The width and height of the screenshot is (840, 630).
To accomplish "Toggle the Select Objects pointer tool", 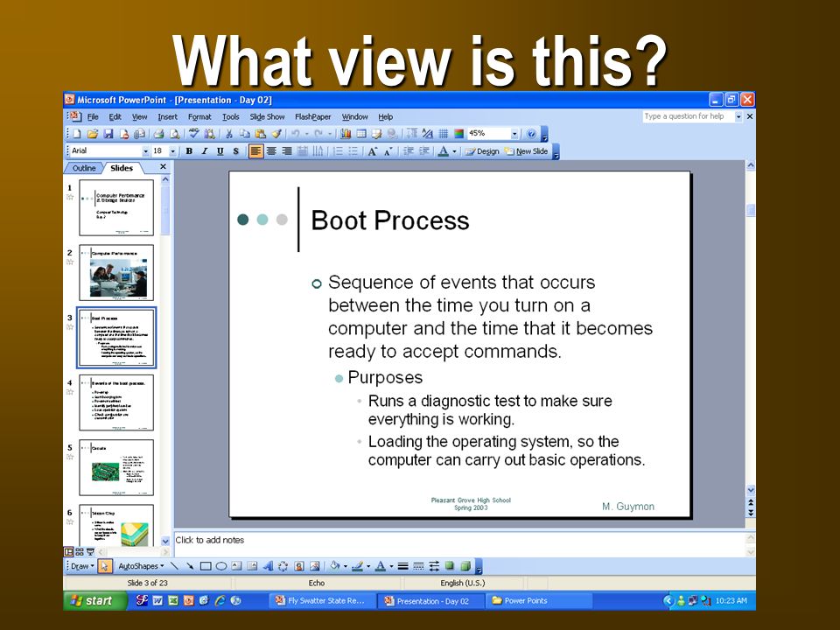I will (x=104, y=566).
